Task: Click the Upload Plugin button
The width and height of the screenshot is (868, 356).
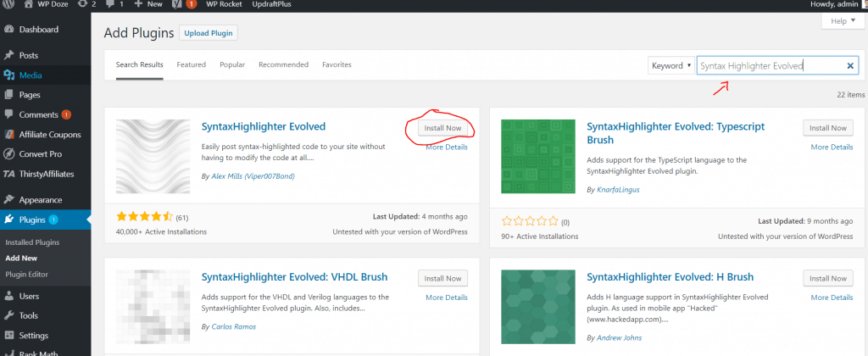Action: [209, 33]
